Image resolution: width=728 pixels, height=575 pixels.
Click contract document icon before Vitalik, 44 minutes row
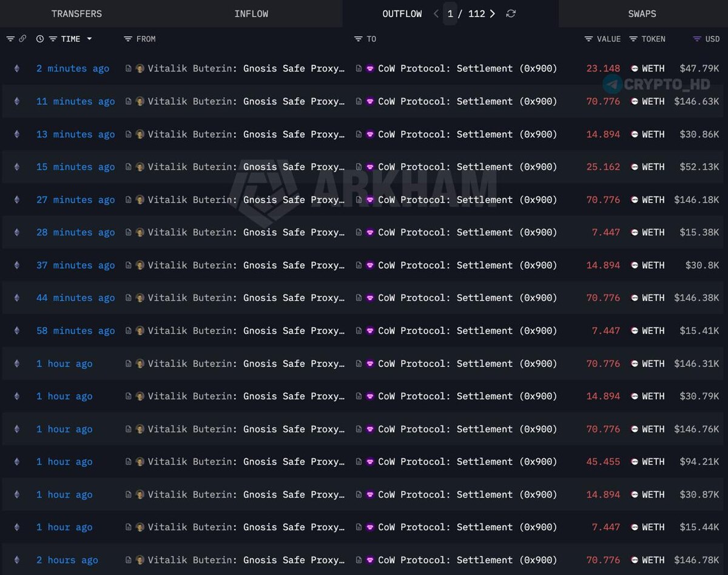[129, 298]
